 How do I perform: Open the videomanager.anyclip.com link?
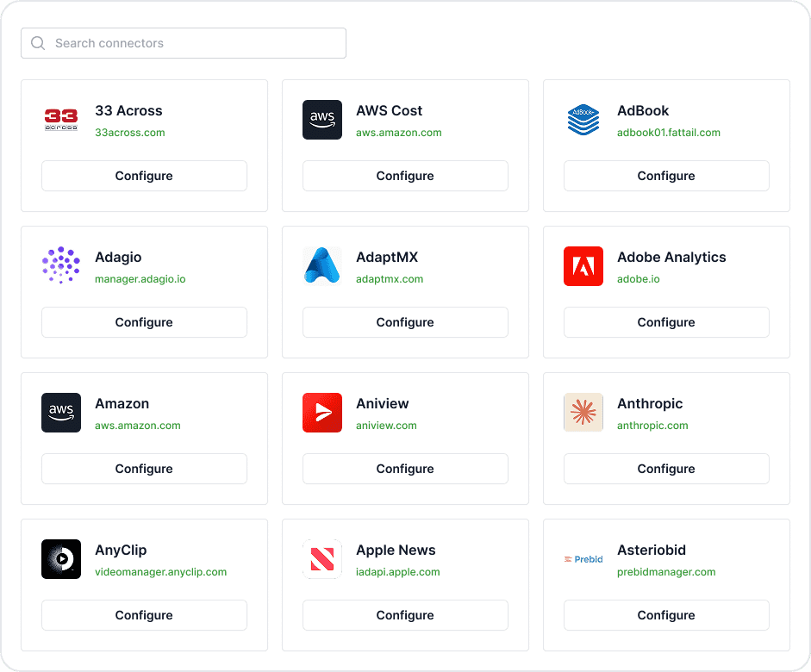tap(161, 572)
